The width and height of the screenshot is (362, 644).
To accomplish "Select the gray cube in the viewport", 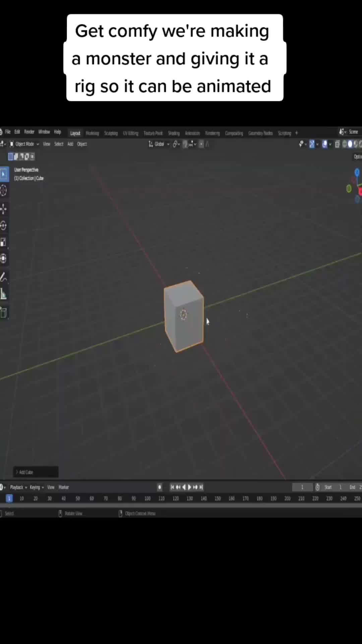I will pyautogui.click(x=184, y=317).
